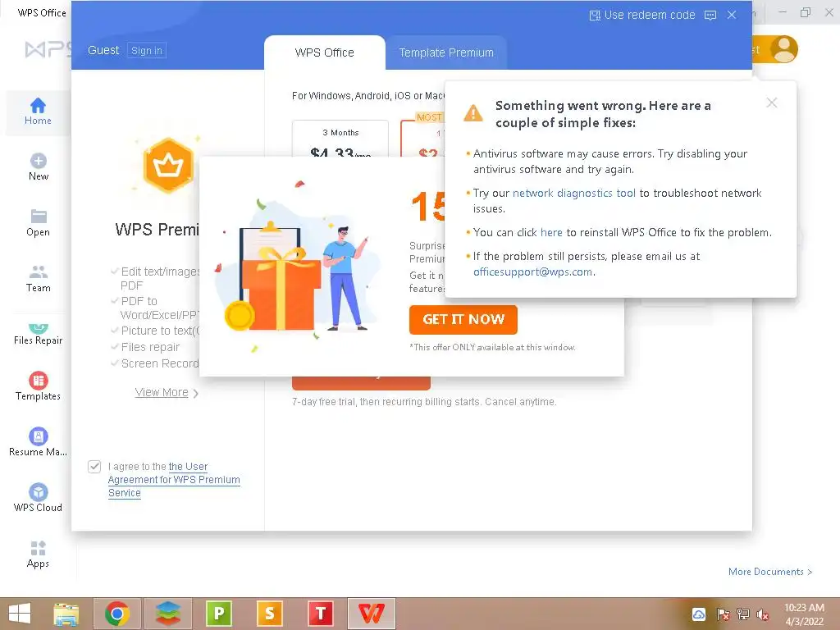Screen dimensions: 840x630
Task: Click Use redeem code
Action: click(642, 15)
